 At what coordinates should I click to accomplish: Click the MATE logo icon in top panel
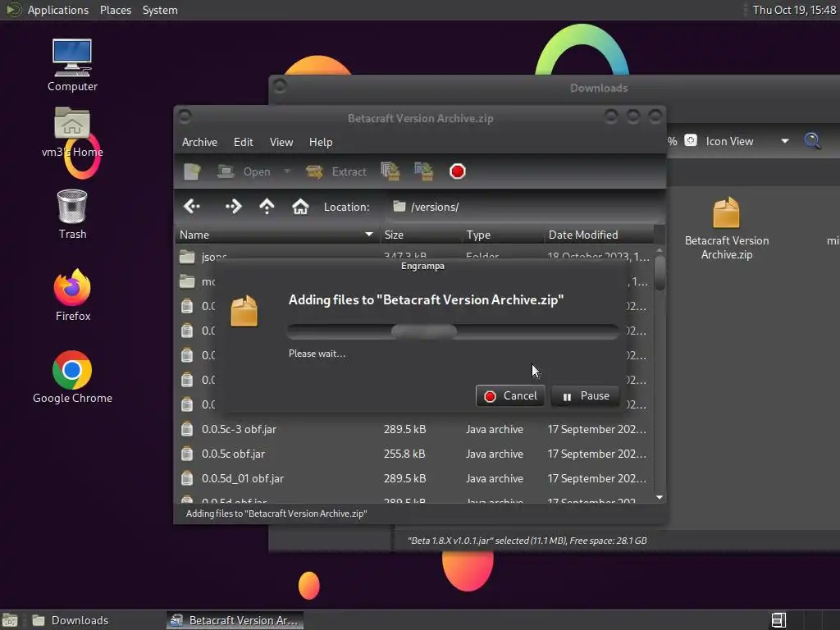point(13,10)
